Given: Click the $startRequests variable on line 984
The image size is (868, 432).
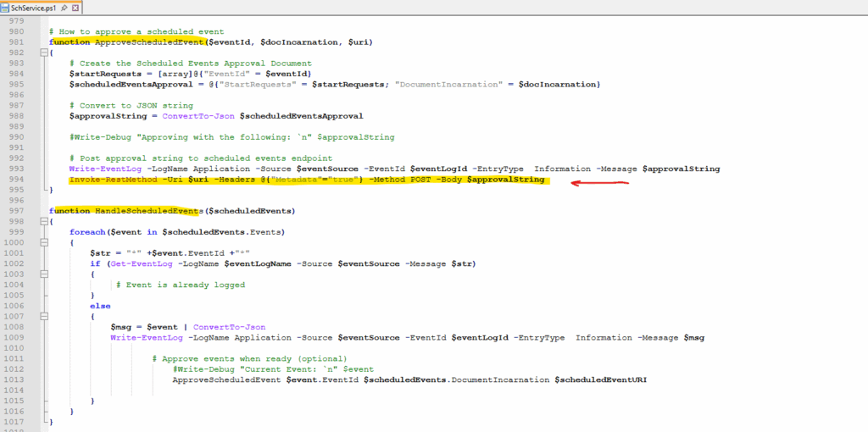Looking at the screenshot, I should (104, 75).
